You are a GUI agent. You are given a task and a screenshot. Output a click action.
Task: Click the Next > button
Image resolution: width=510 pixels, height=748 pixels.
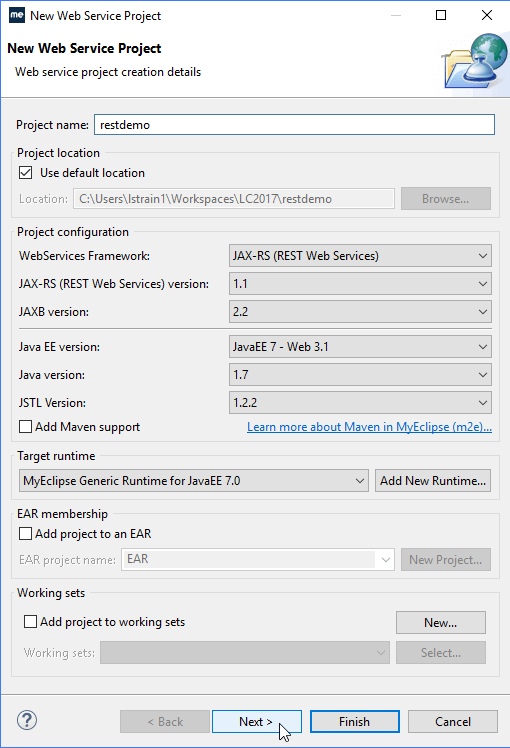pyautogui.click(x=257, y=722)
